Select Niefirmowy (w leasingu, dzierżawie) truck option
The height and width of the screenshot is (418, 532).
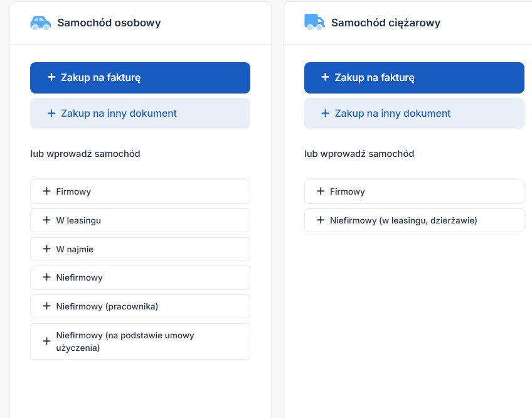(414, 220)
